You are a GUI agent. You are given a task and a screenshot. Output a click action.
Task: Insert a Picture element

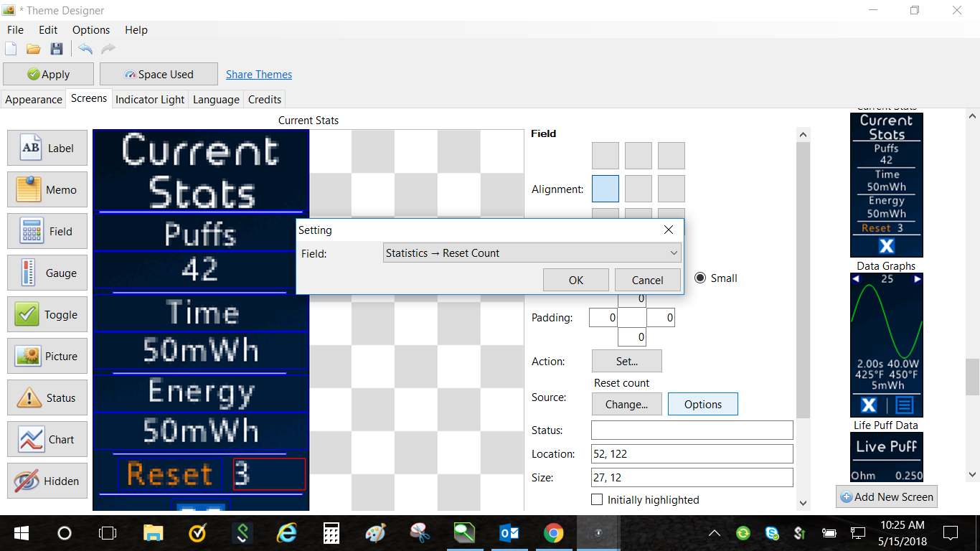[47, 357]
